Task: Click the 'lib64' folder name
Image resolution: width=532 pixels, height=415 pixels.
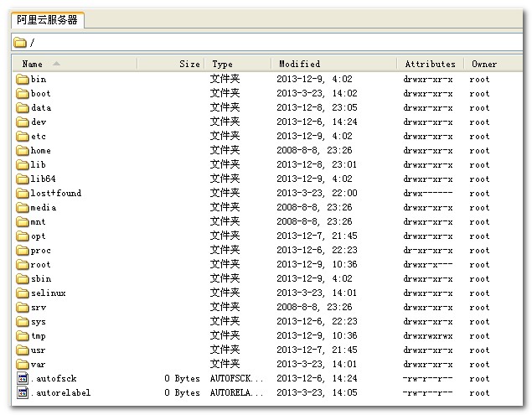Action: click(x=43, y=179)
